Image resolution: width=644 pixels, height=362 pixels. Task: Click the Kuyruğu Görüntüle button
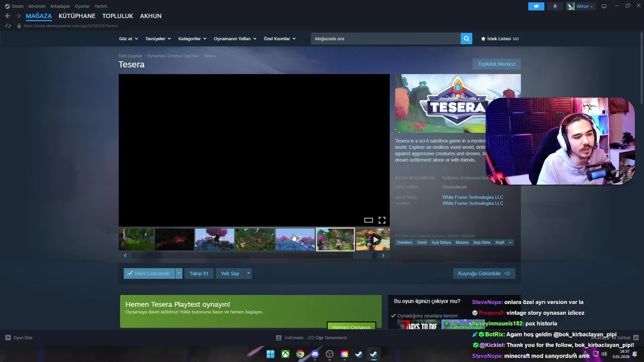tap(484, 274)
